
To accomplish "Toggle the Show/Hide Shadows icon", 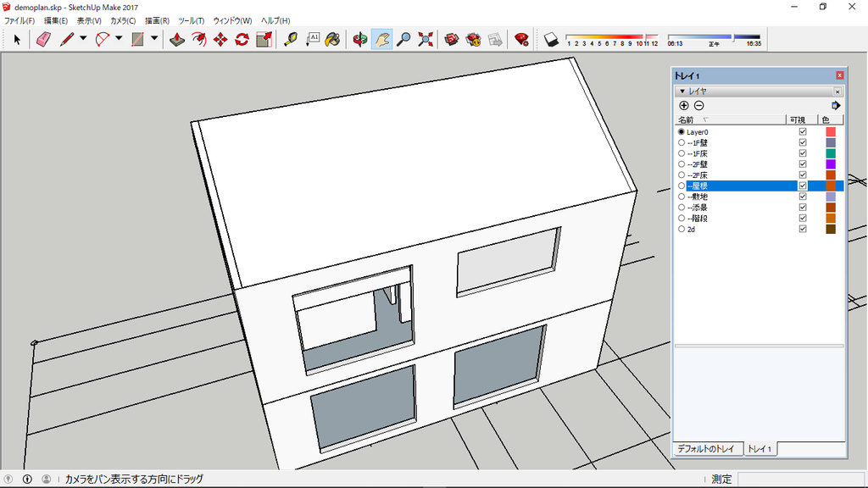I will pyautogui.click(x=551, y=39).
